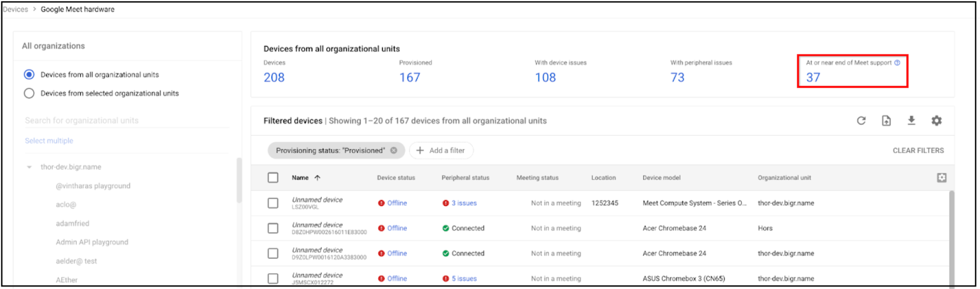Click green connected icon for device D8Z0HPW002616011E83000

[x=446, y=228]
